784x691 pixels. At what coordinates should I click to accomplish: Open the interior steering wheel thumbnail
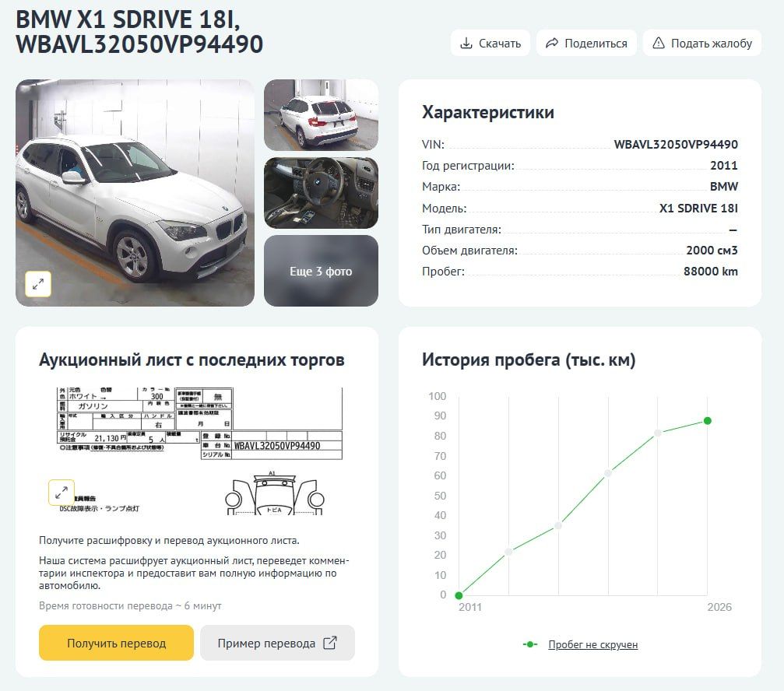321,193
